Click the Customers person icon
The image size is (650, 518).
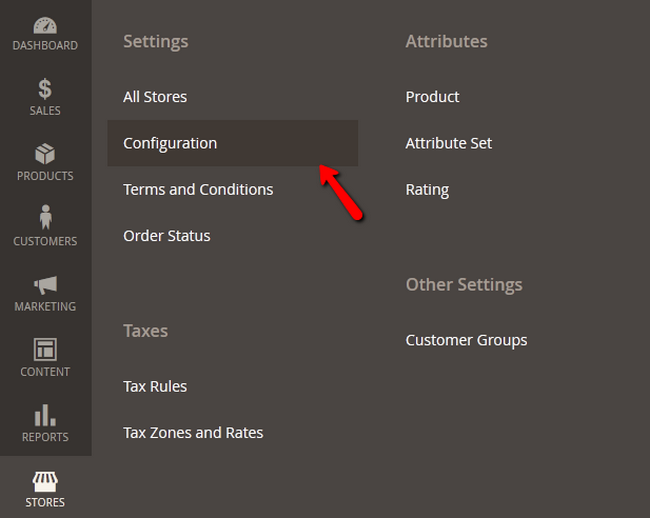click(45, 217)
